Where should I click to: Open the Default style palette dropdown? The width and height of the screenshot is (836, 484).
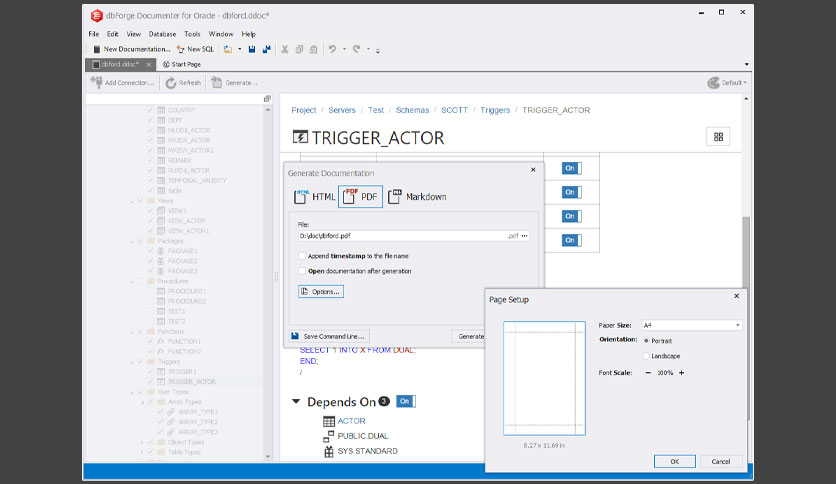click(x=727, y=83)
